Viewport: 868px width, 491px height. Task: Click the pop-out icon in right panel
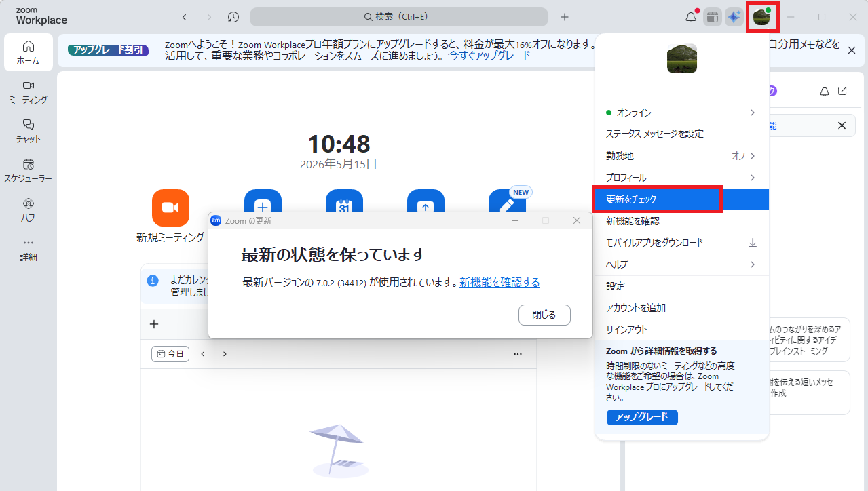(x=842, y=91)
